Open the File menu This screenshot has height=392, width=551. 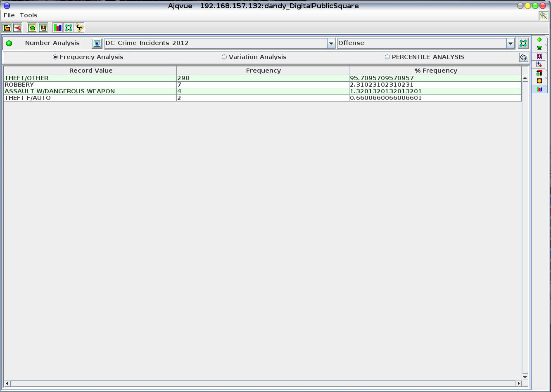click(9, 15)
